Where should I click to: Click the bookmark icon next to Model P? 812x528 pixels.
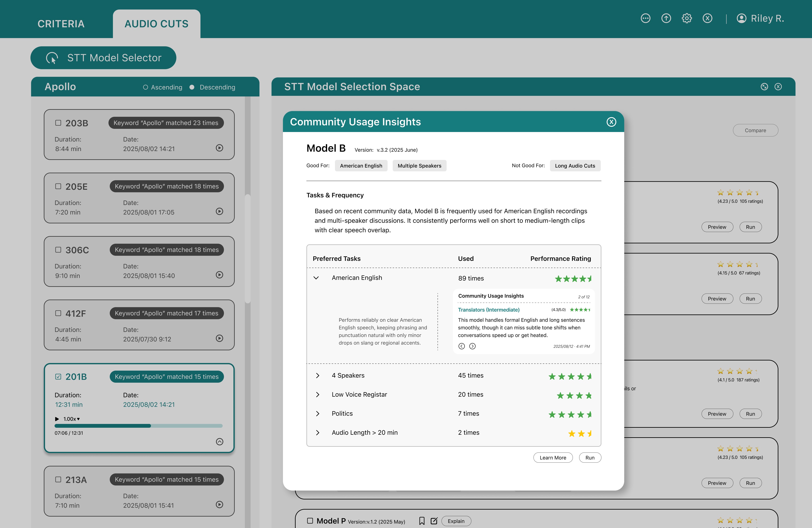422,521
